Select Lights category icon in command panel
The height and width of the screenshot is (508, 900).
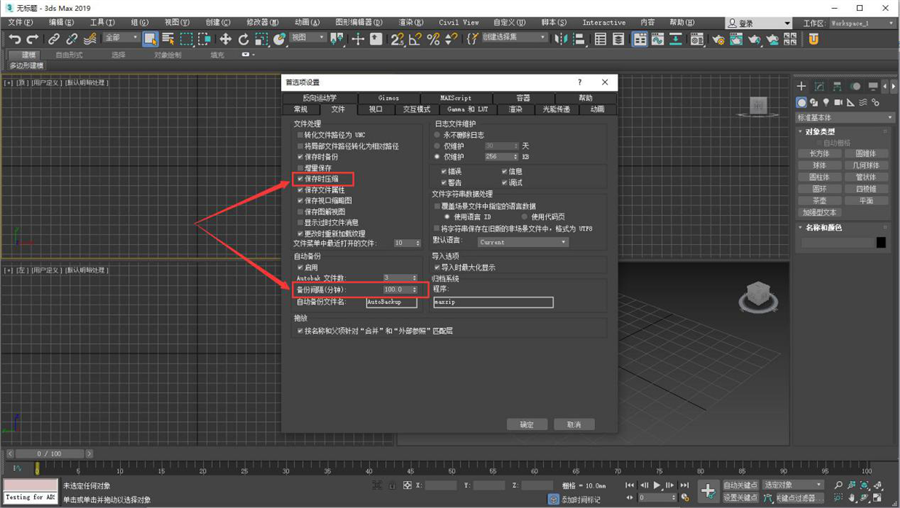coord(826,102)
